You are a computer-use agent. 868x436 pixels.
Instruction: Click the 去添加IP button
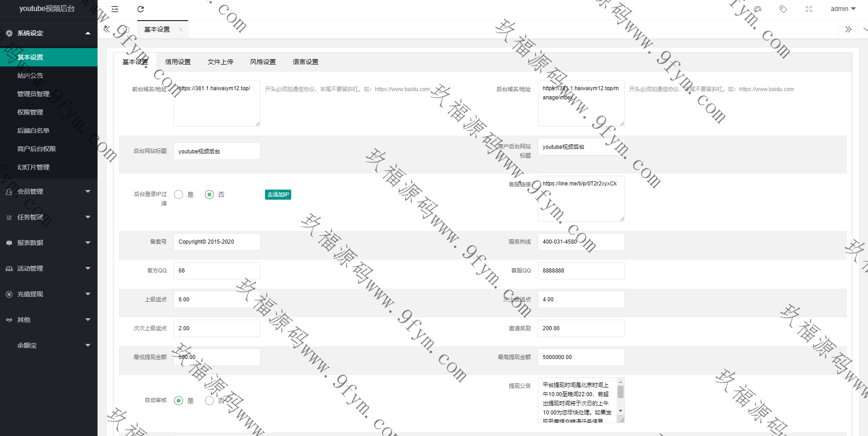278,195
